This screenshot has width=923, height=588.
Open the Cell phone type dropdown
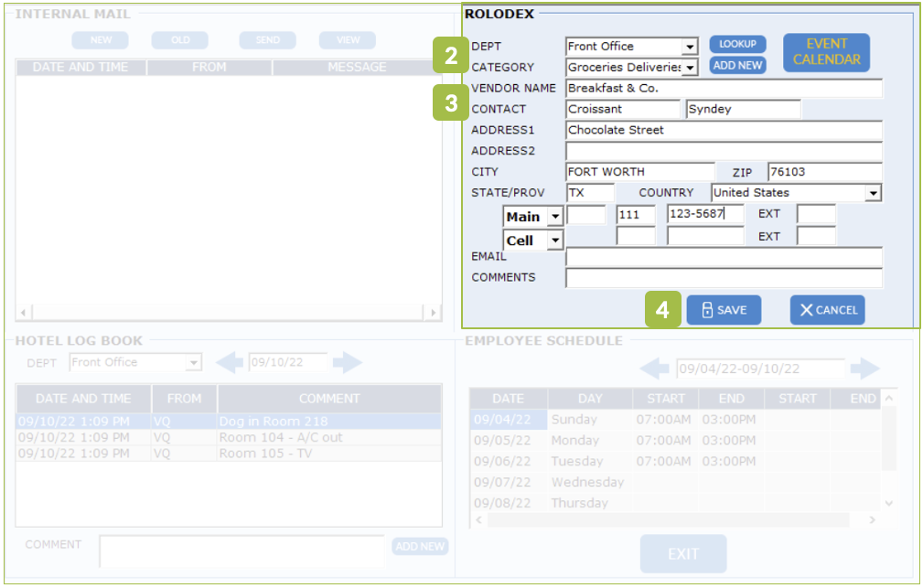tap(554, 241)
